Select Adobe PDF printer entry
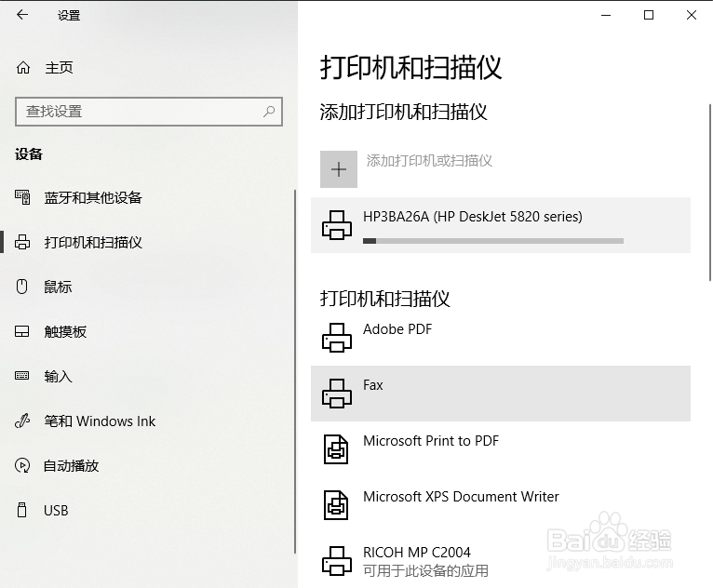Image resolution: width=713 pixels, height=588 pixels. coord(501,338)
